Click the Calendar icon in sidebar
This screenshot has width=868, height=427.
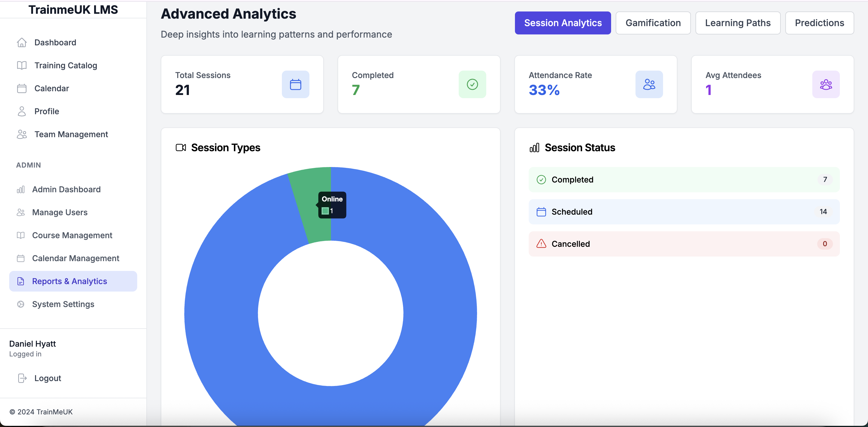[x=22, y=88]
